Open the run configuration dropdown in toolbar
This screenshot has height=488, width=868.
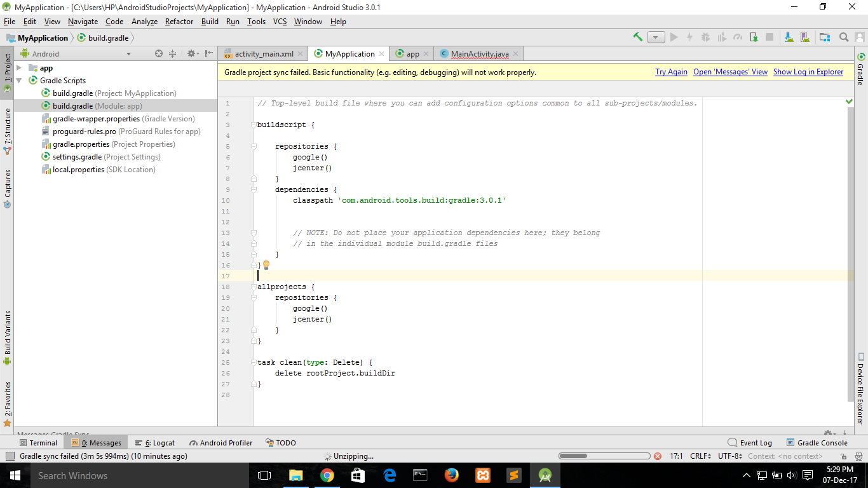click(656, 37)
